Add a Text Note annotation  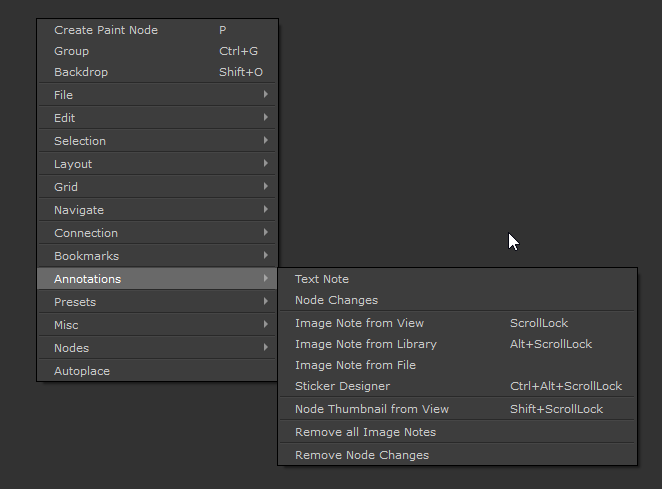click(x=322, y=279)
